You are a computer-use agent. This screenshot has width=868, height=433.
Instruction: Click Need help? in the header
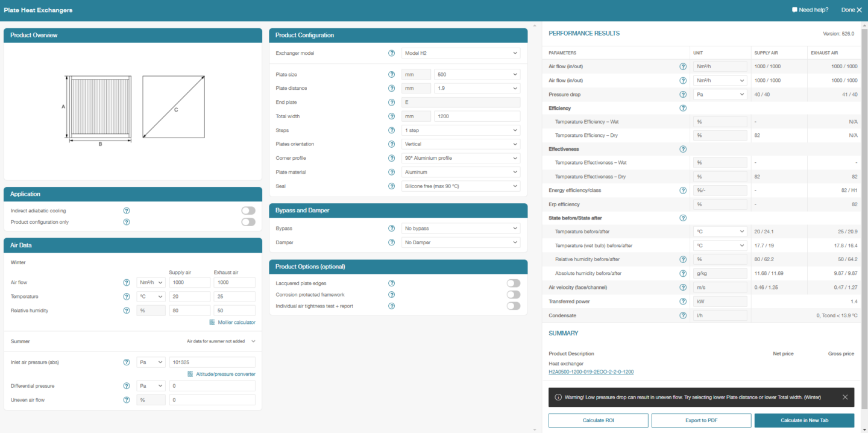tap(810, 10)
